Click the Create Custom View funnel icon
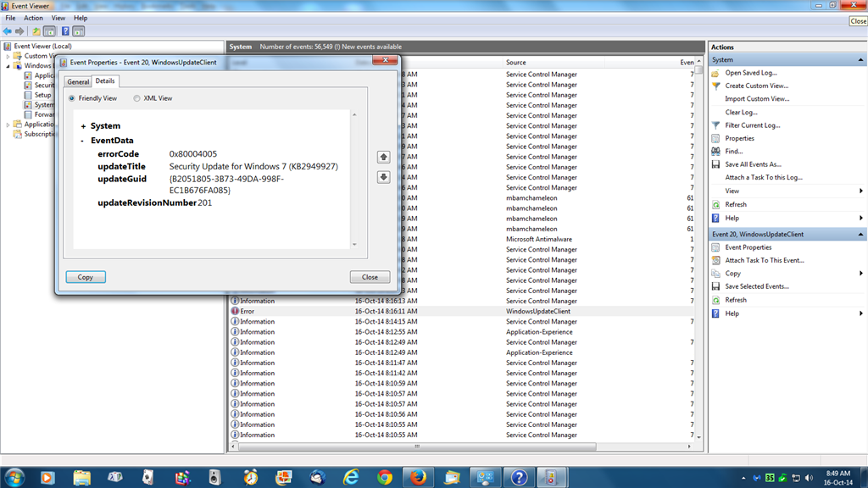 click(x=715, y=86)
